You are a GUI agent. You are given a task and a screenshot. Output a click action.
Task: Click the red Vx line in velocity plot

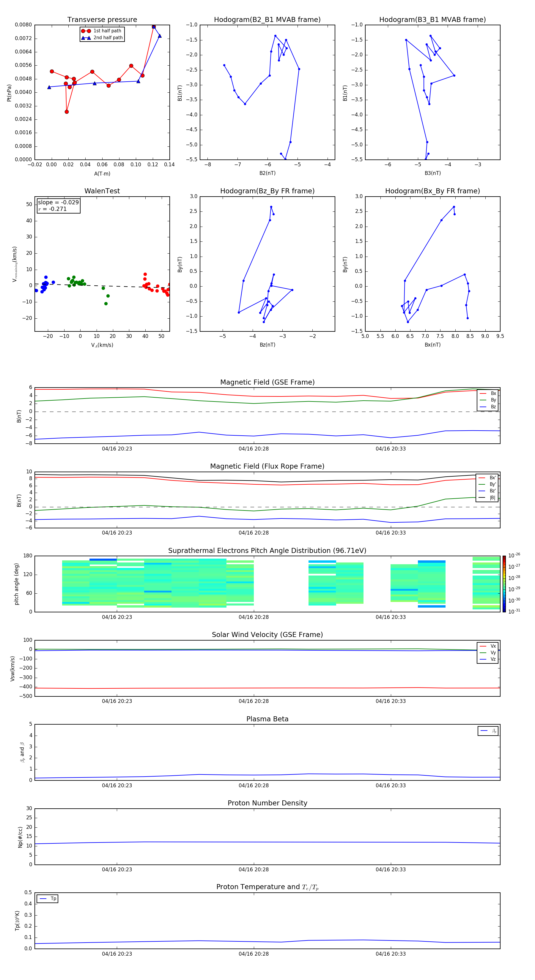(267, 688)
